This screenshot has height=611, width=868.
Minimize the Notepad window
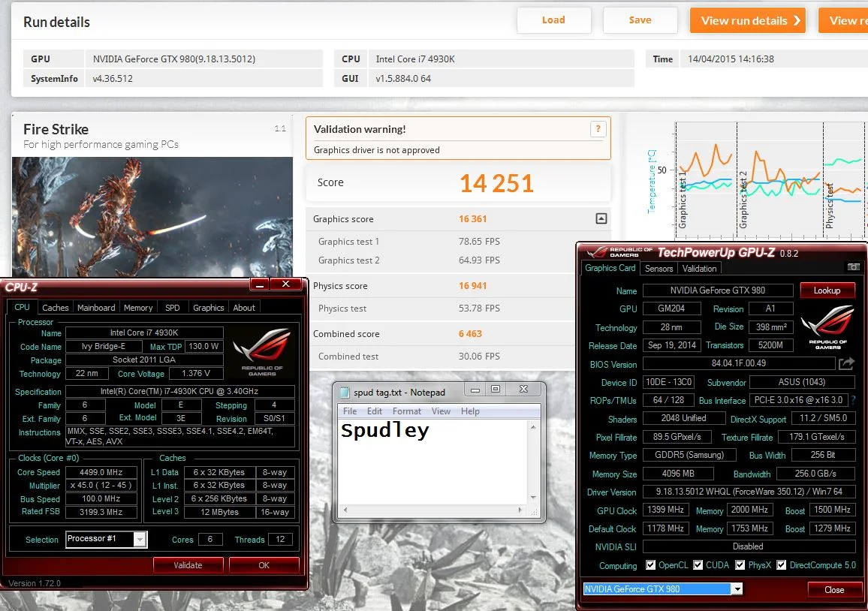(475, 390)
